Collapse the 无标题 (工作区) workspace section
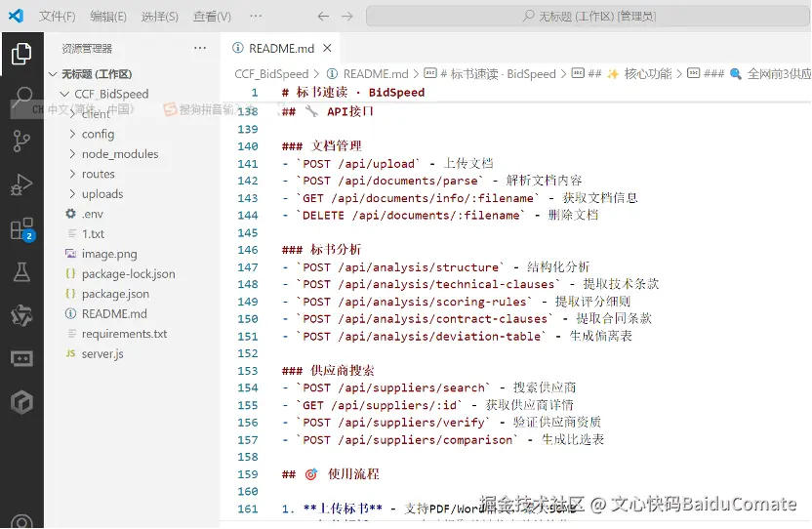 [x=53, y=74]
